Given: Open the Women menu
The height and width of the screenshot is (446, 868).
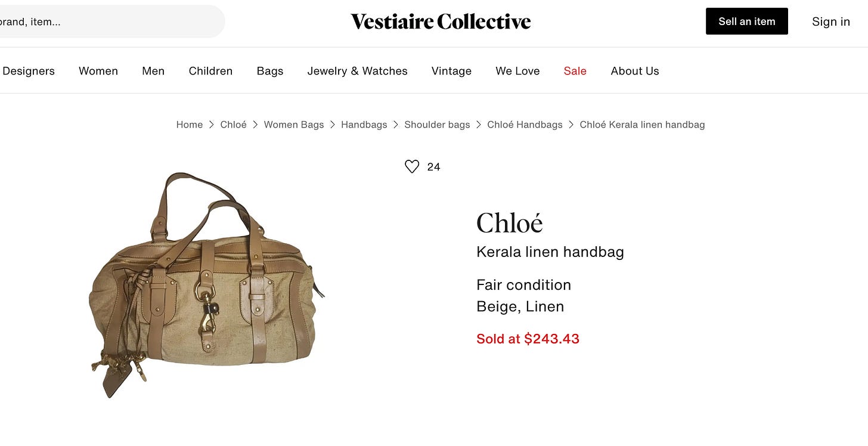Looking at the screenshot, I should [x=98, y=71].
